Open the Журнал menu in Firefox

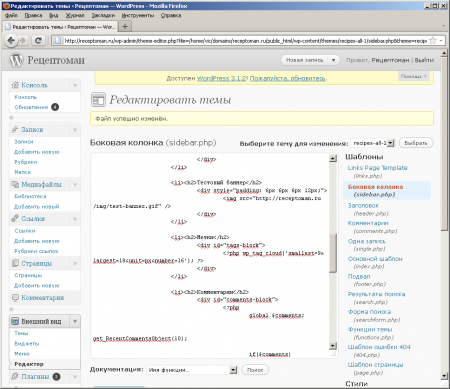(75, 15)
